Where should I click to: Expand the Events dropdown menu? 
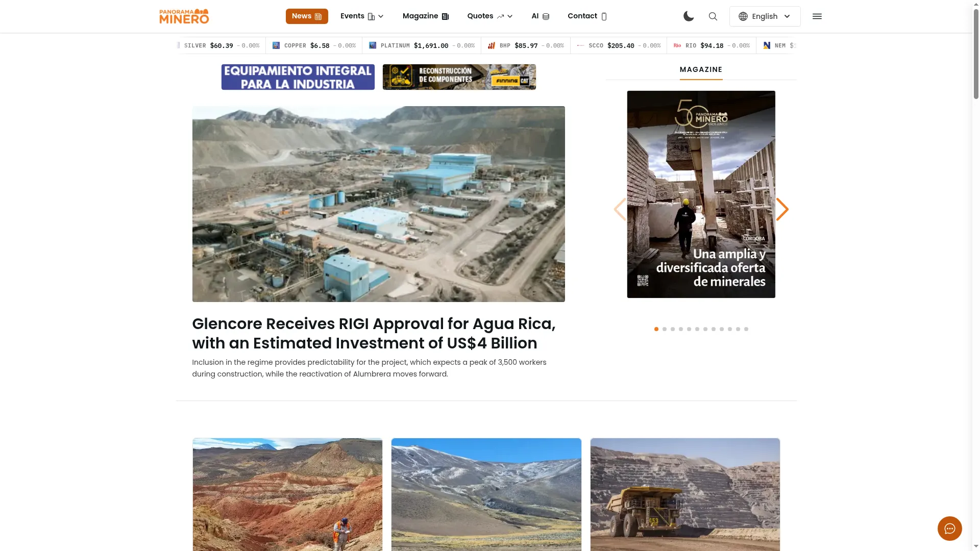tap(362, 16)
